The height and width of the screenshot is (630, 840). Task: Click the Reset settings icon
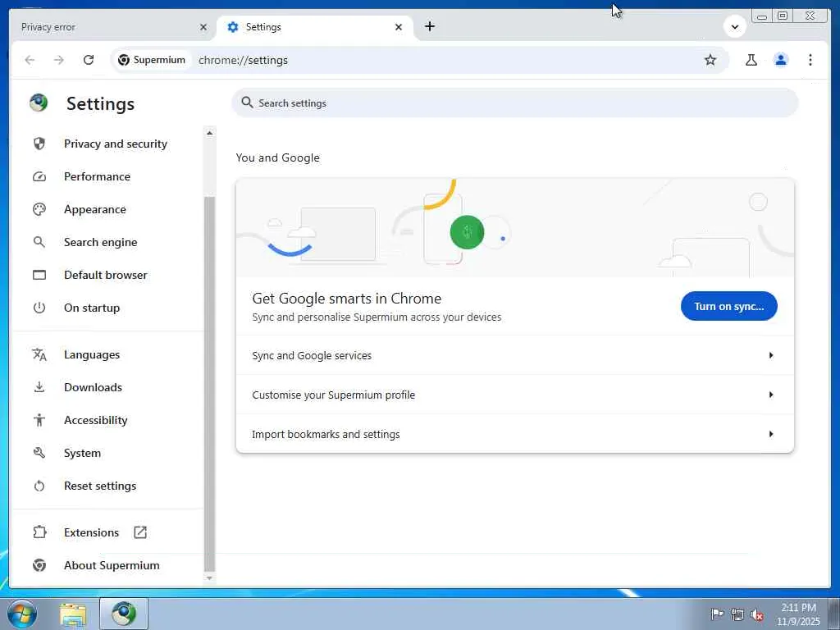tap(39, 486)
